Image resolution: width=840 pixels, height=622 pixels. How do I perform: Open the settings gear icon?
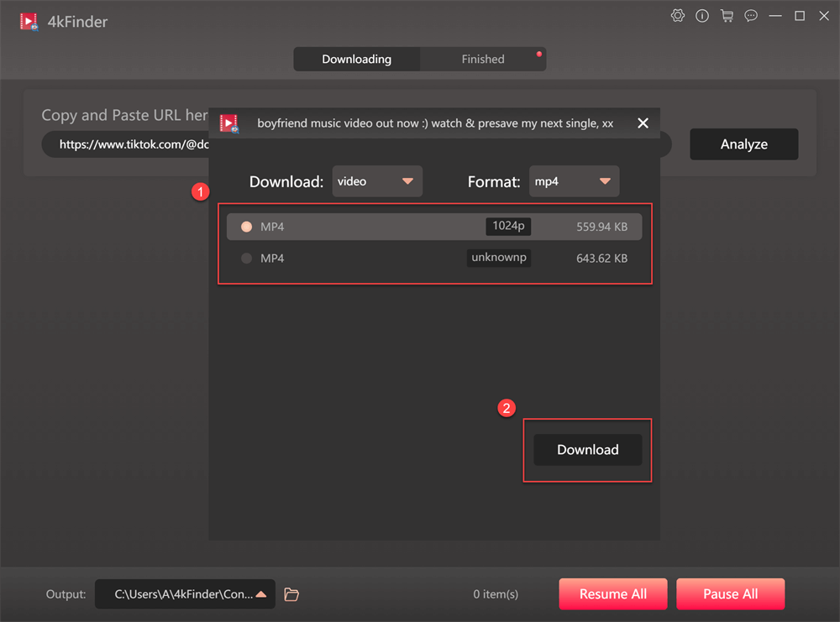click(x=678, y=15)
